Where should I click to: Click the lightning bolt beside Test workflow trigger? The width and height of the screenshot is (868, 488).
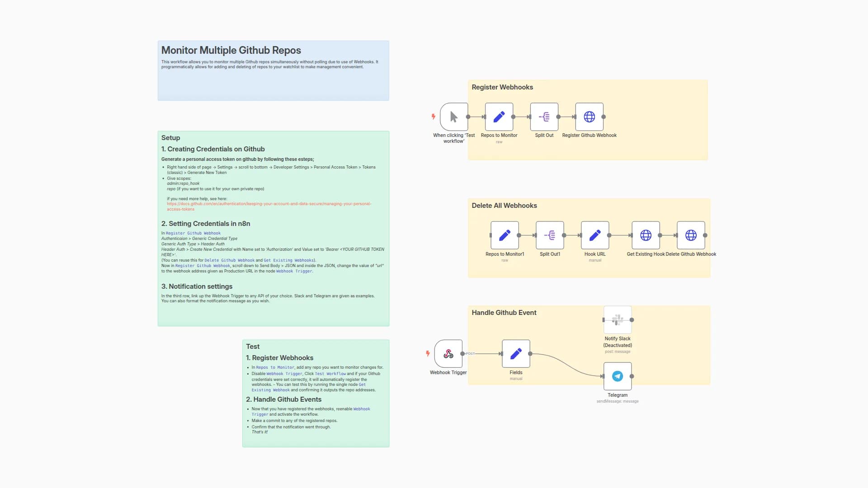click(433, 117)
